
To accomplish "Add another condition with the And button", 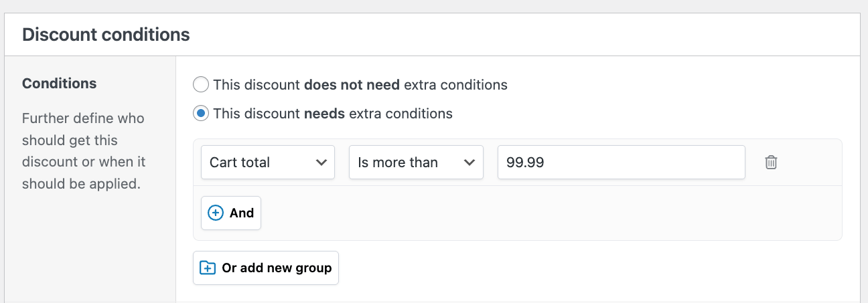I will pos(231,213).
